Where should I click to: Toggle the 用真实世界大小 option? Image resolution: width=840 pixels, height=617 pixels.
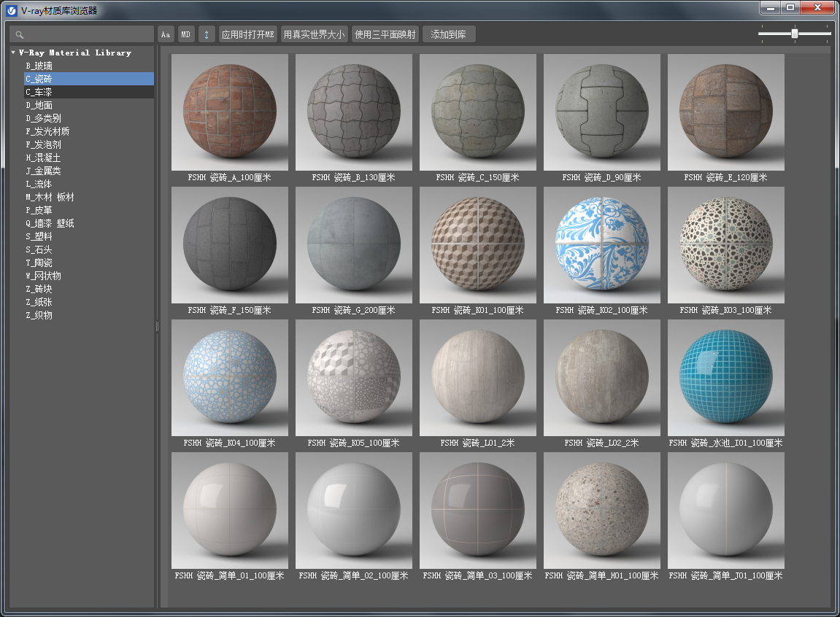tap(314, 34)
